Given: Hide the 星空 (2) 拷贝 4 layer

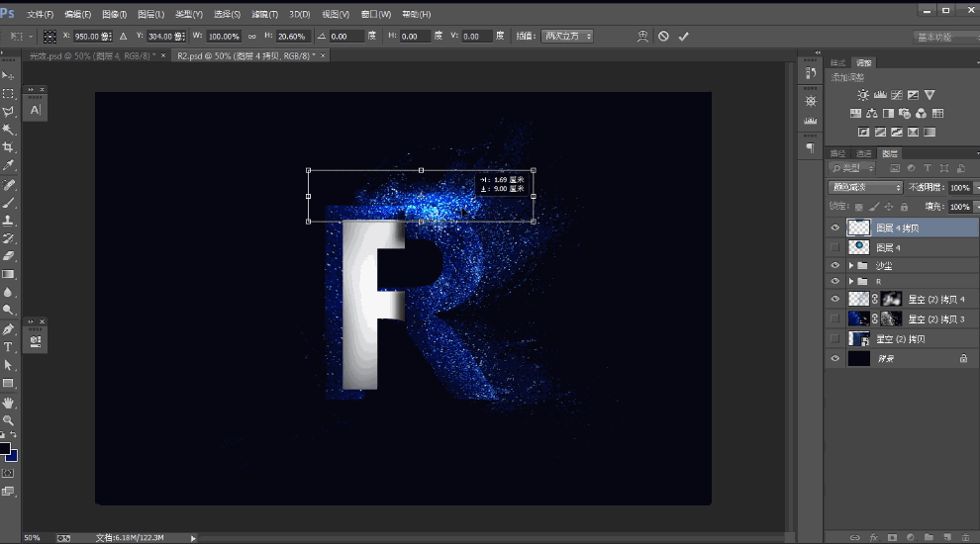Looking at the screenshot, I should click(x=835, y=299).
